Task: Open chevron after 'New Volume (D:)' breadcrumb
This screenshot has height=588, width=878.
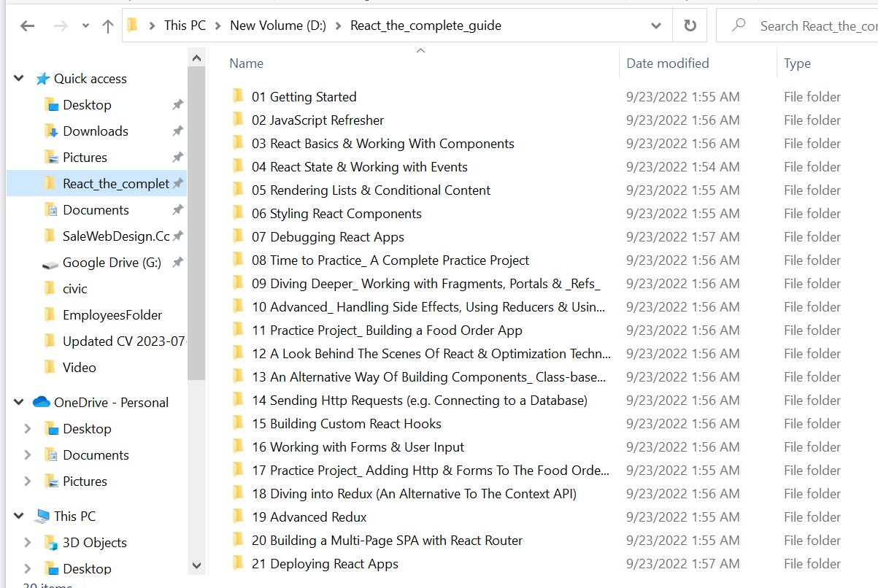Action: 338,26
